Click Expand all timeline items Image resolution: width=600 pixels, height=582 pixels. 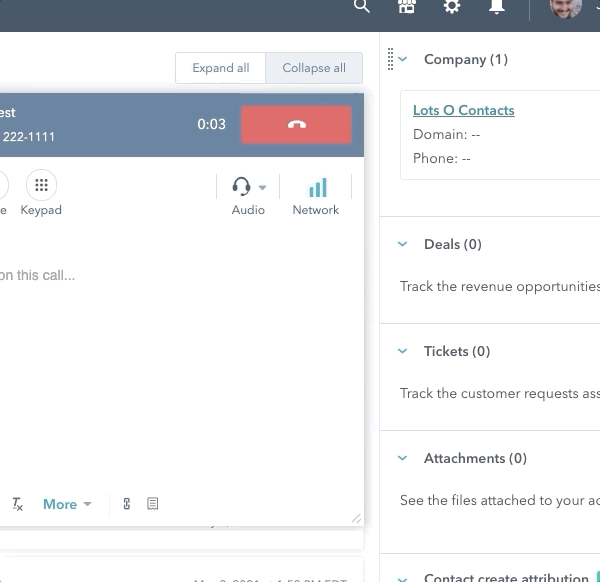(221, 68)
